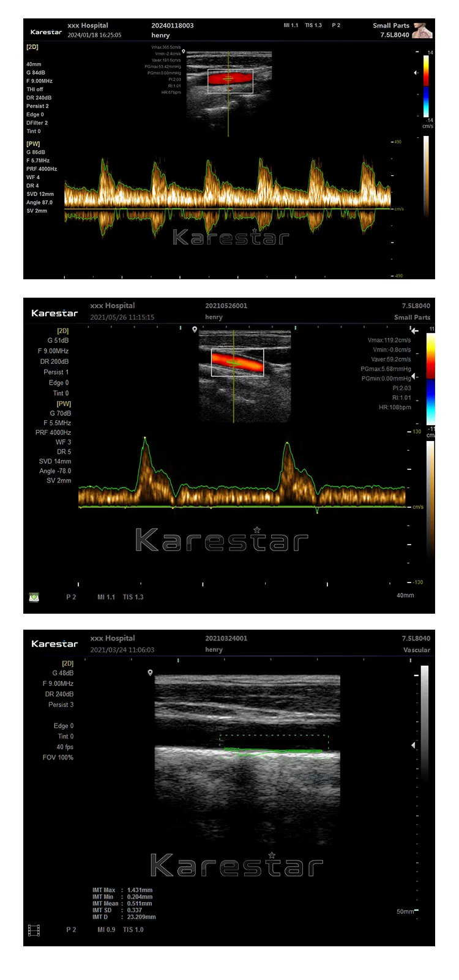Screen dimensions: 459x980
Task: Click the red-blue color velocity bar in the top image
Action: click(426, 86)
